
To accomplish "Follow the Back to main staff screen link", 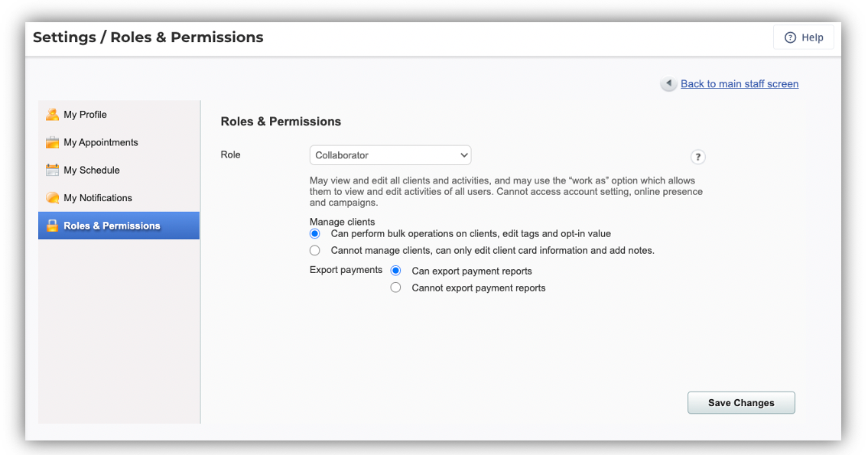I will point(740,83).
